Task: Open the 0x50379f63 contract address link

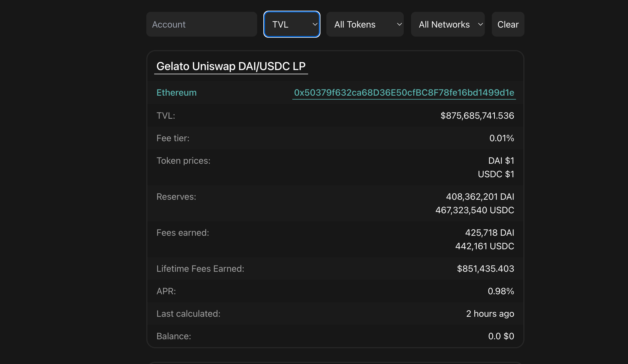Action: 404,93
